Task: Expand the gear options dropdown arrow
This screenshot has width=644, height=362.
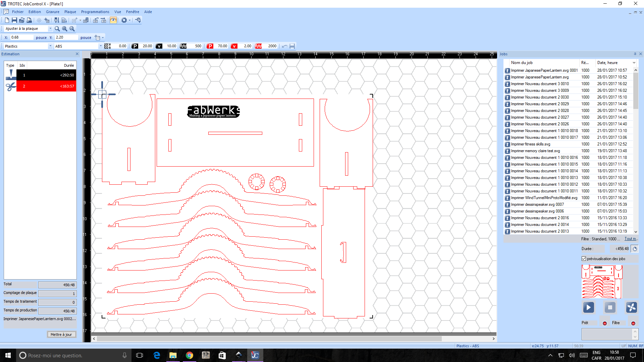Action: (x=129, y=20)
